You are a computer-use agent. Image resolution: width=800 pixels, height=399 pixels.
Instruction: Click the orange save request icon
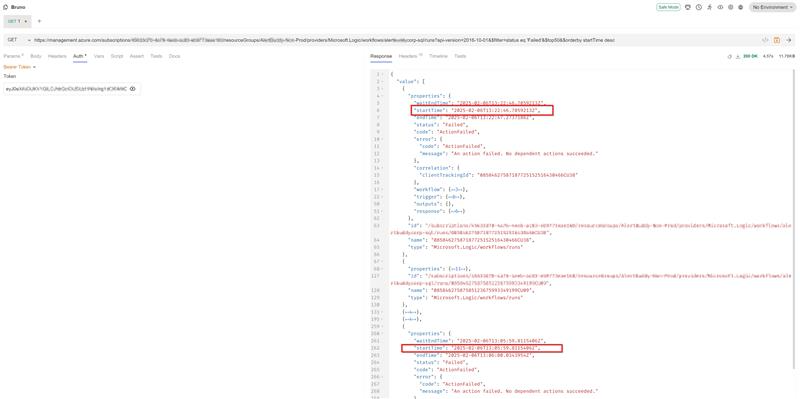(x=777, y=40)
